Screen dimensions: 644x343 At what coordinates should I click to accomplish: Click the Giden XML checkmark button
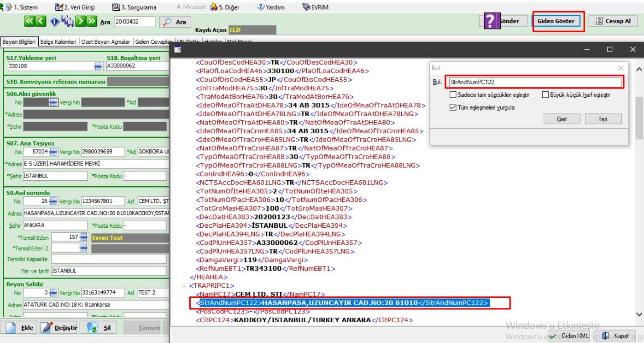569,336
